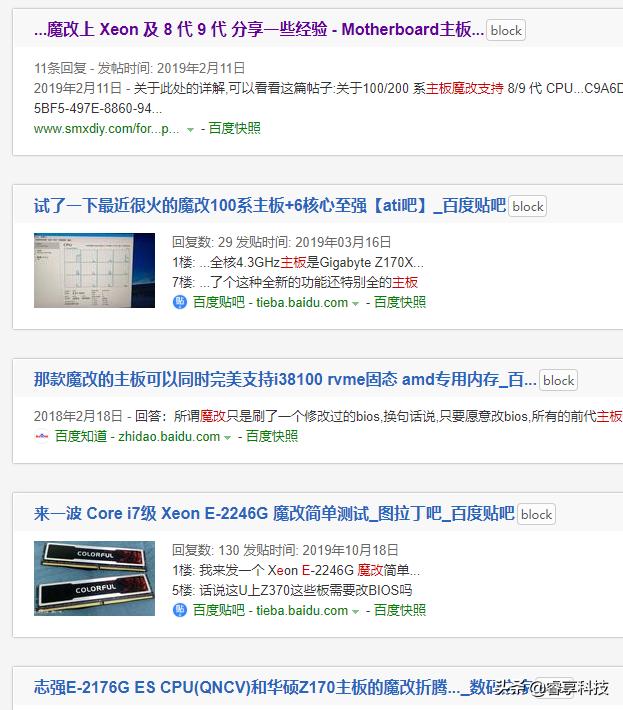Screen dimensions: 623x710
Task: Click the text '5楼: 话说这U上Z370这些板需要改BIOS吗'
Action: click(292, 590)
